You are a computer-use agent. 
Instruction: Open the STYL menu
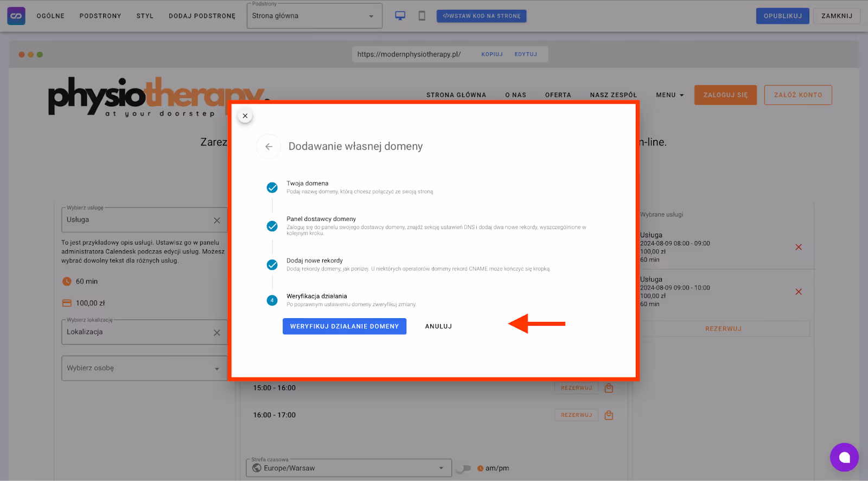pyautogui.click(x=145, y=16)
